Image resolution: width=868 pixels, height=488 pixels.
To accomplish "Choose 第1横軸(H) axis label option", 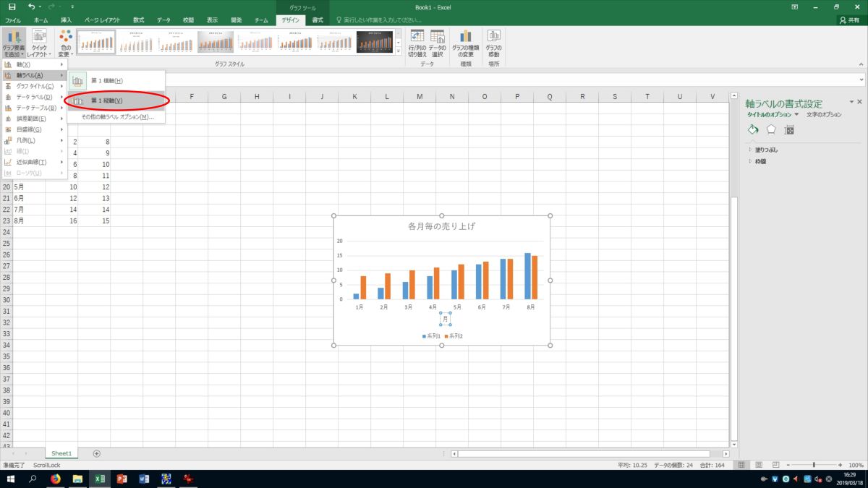I will click(x=116, y=80).
